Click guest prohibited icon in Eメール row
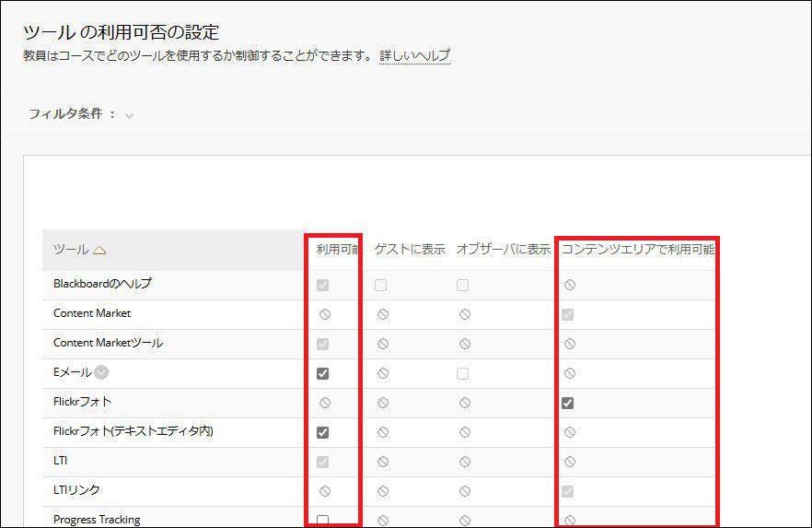812x528 pixels. pyautogui.click(x=383, y=373)
